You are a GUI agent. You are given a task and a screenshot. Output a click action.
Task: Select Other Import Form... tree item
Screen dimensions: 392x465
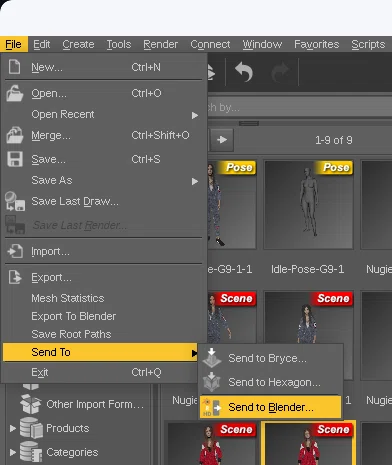tap(95, 404)
